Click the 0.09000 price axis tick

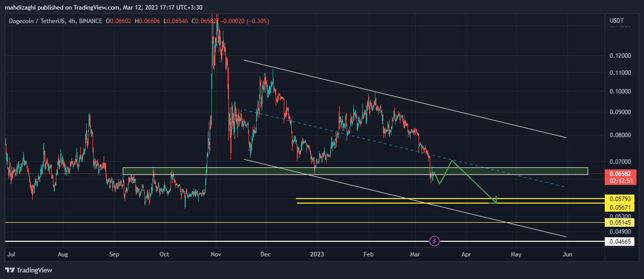(619, 112)
